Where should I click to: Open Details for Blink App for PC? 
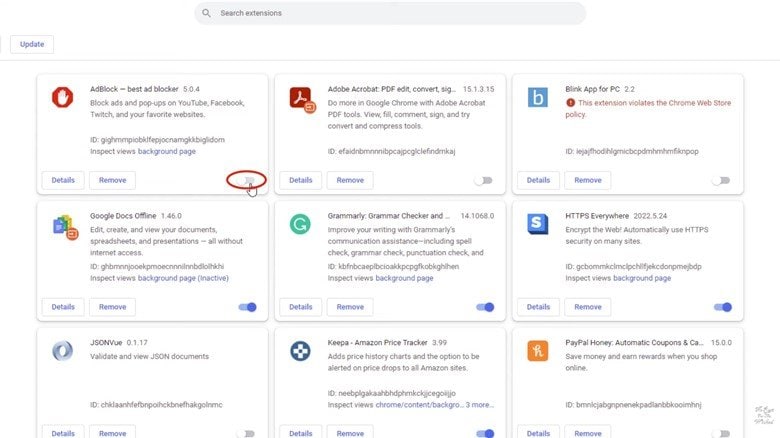click(x=538, y=180)
